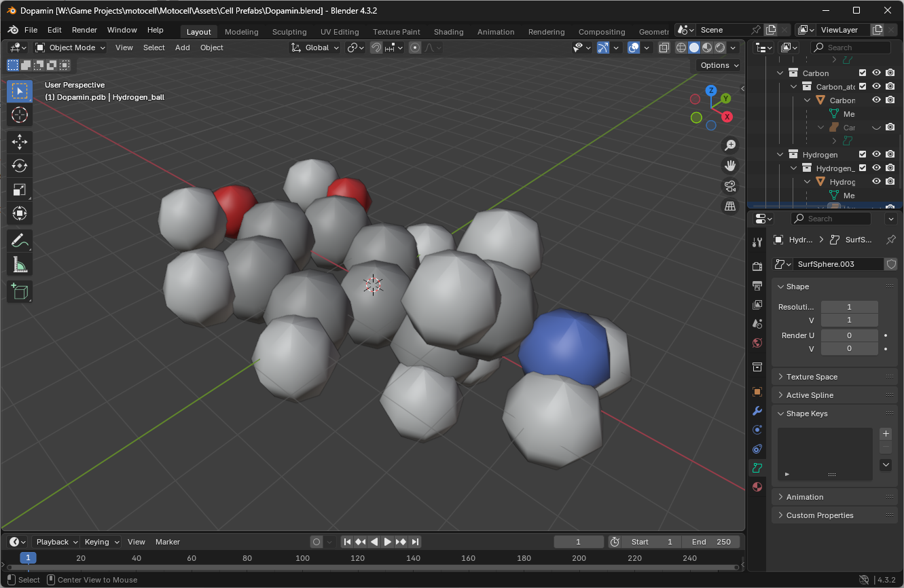Open the Object Mode dropdown
Image resolution: width=904 pixels, height=588 pixels.
(71, 48)
